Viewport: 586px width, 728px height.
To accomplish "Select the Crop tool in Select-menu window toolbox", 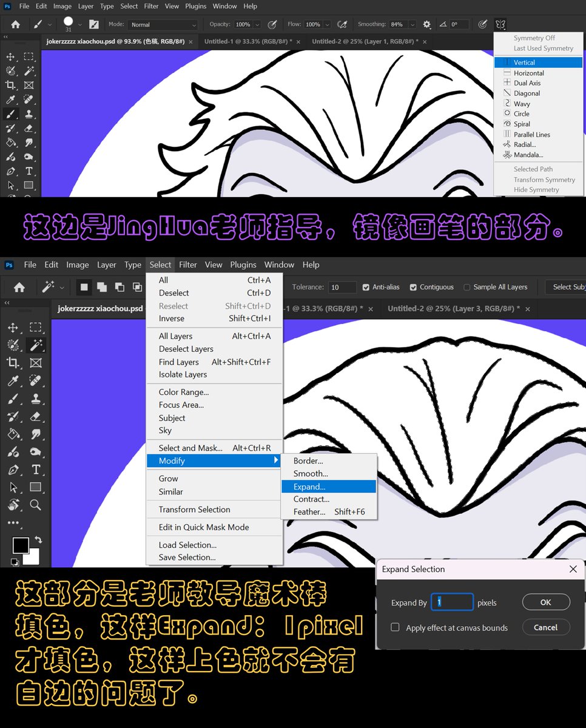I will 13,363.
